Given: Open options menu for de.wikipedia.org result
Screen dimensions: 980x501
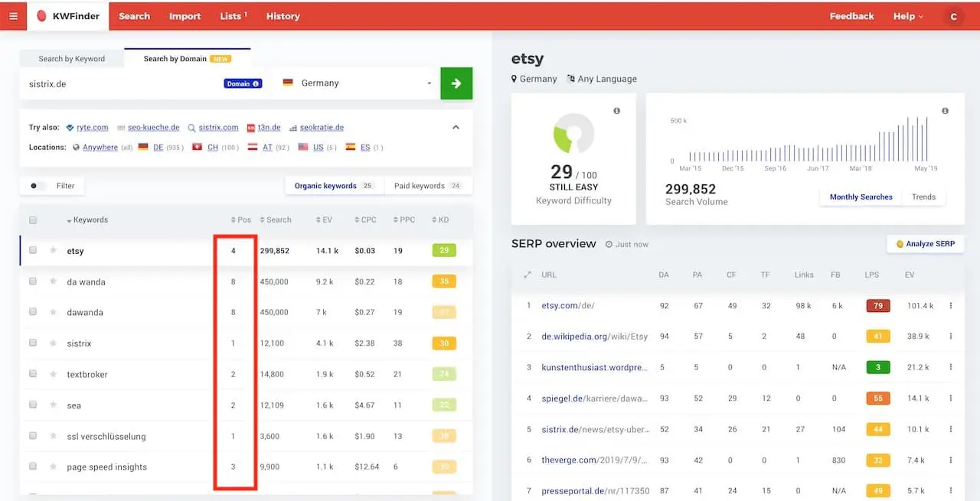Looking at the screenshot, I should pyautogui.click(x=951, y=336).
